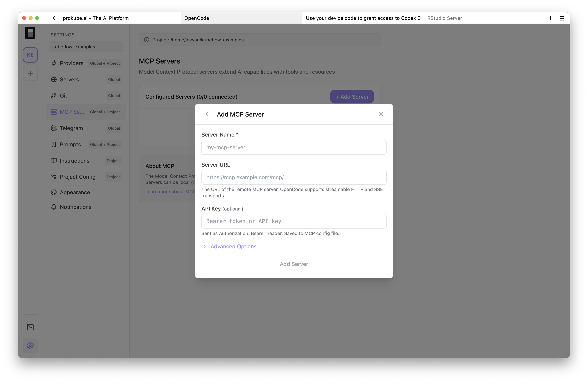Click the Git branch icon
The width and height of the screenshot is (588, 382).
(54, 95)
